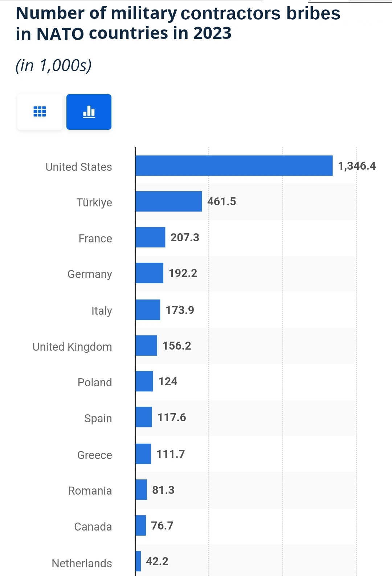Select the Netherlands bar
The image size is (392, 576).
pyautogui.click(x=138, y=561)
